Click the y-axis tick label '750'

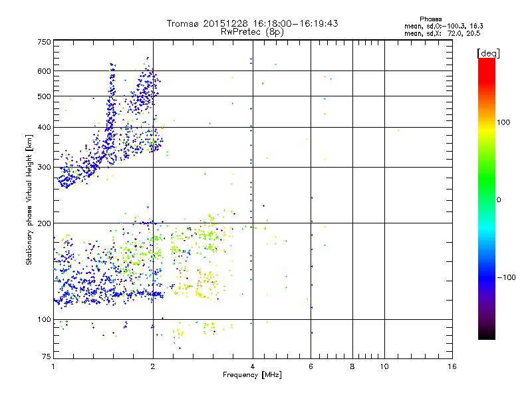(44, 42)
